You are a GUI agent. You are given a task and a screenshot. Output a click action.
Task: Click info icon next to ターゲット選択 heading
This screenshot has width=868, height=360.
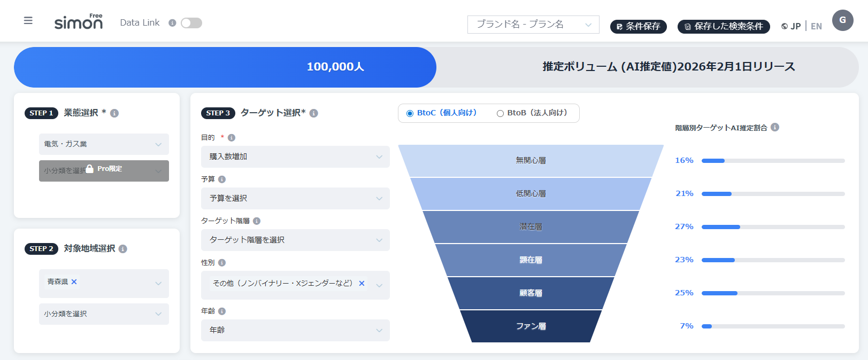coord(314,113)
